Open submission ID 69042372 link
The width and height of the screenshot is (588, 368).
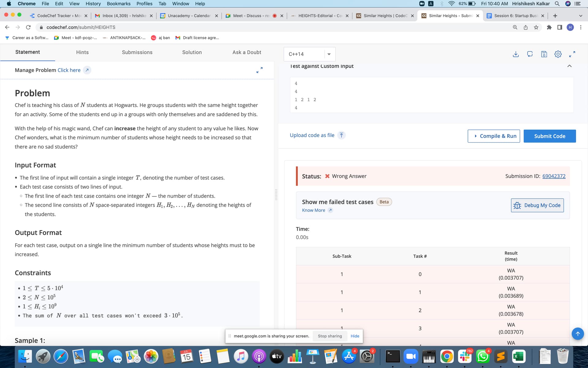pos(554,176)
